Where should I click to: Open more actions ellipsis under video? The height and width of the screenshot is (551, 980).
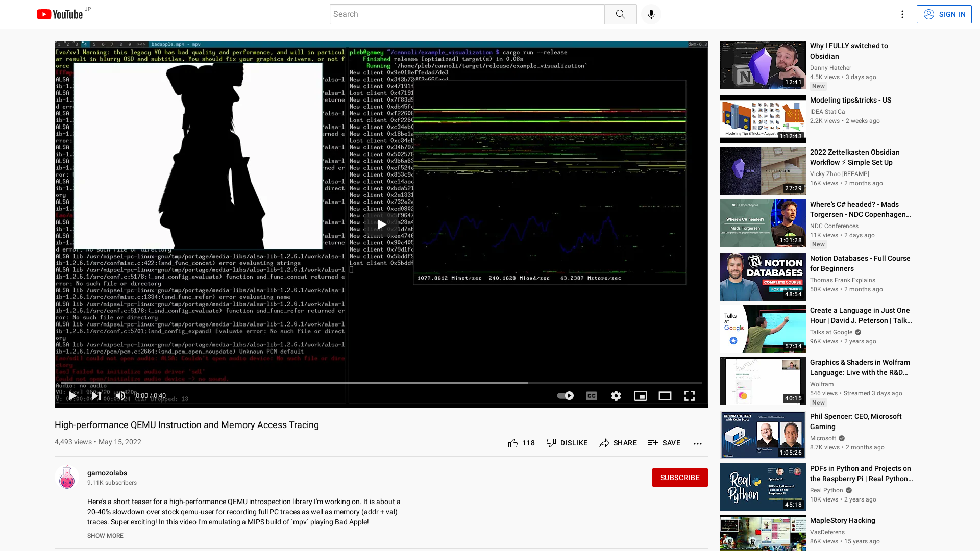(698, 443)
